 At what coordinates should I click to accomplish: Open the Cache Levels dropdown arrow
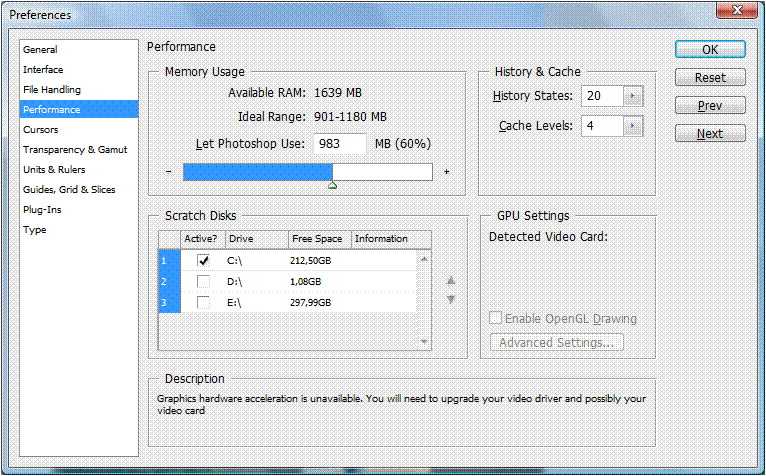(x=633, y=126)
